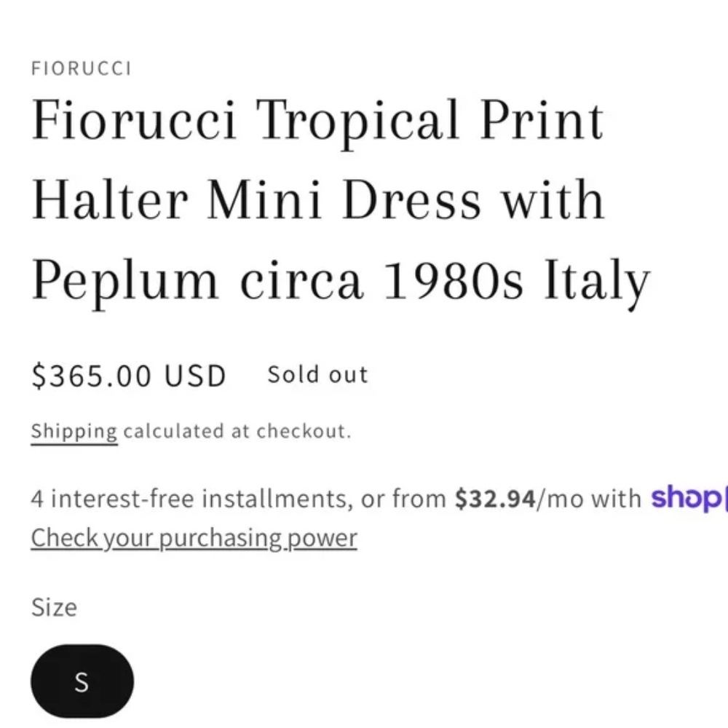
Task: Click the word 1980s in the title
Action: pos(453,280)
